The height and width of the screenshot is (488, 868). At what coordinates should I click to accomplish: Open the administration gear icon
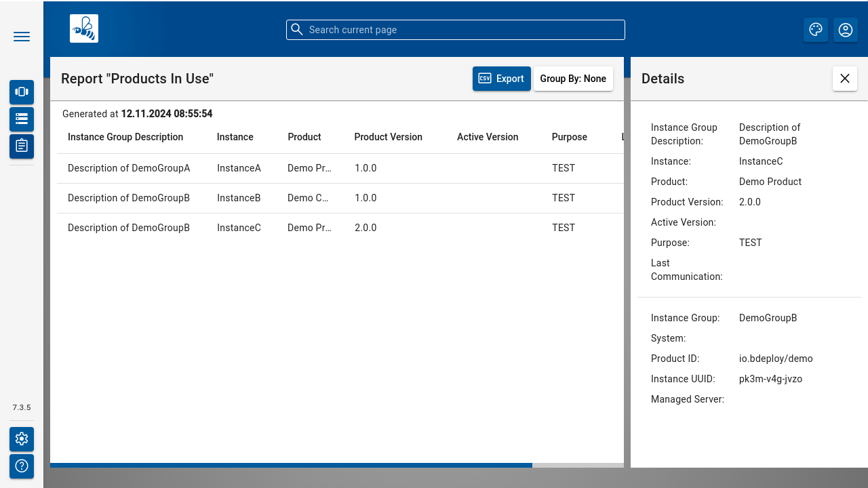(22, 439)
